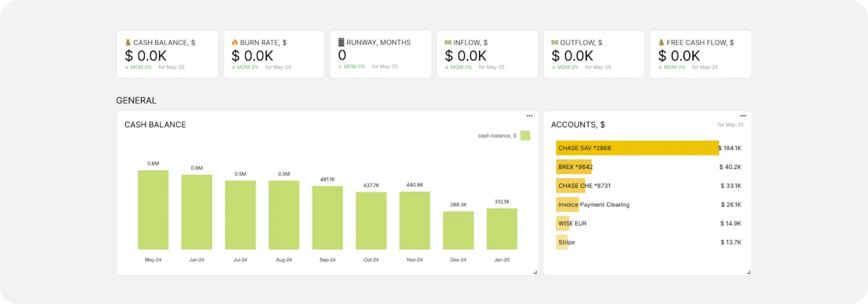The width and height of the screenshot is (868, 304).
Task: Click the cash balance legend color swatch
Action: (525, 136)
